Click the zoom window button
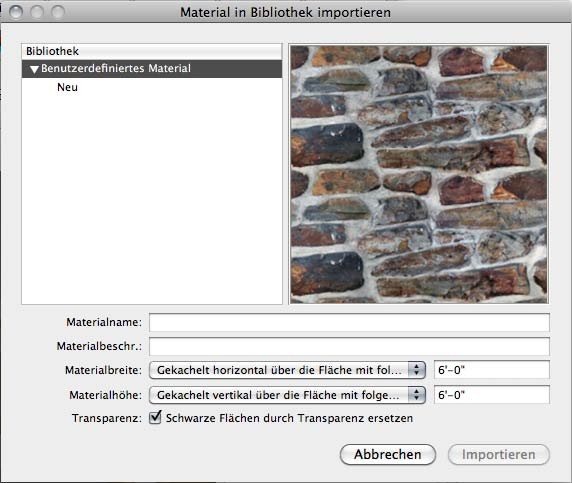This screenshot has height=483, width=572. (x=58, y=12)
